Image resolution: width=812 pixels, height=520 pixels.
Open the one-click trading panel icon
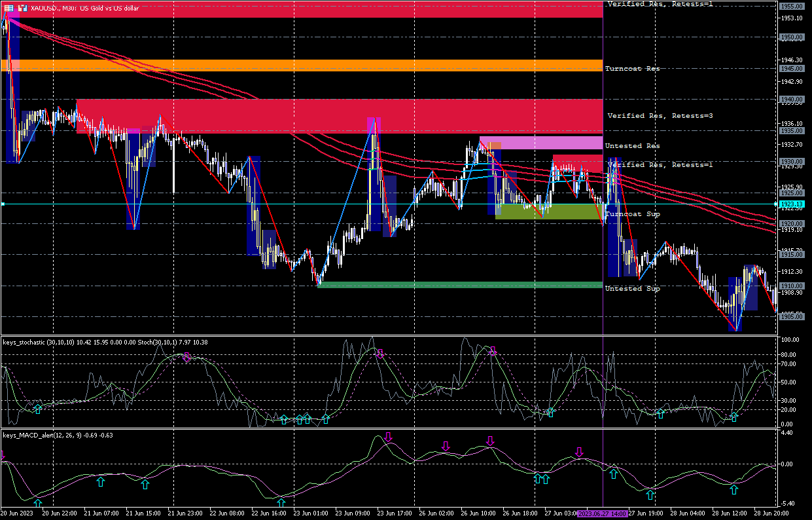(9, 8)
